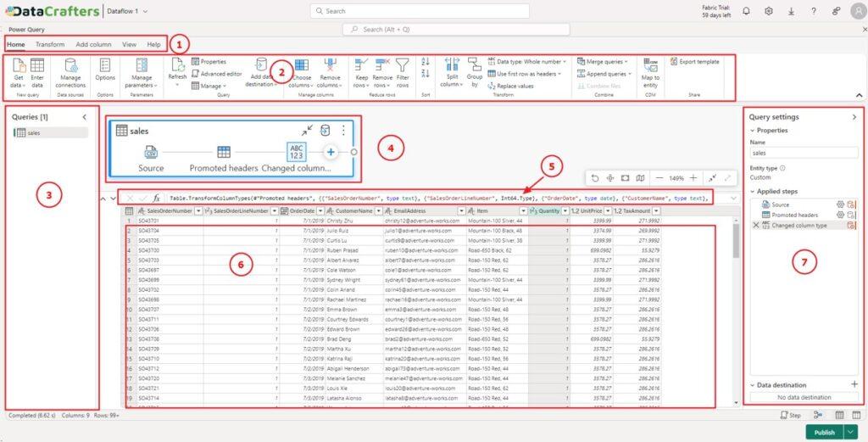
Task: Add a data destination with the plus
Action: (x=854, y=384)
